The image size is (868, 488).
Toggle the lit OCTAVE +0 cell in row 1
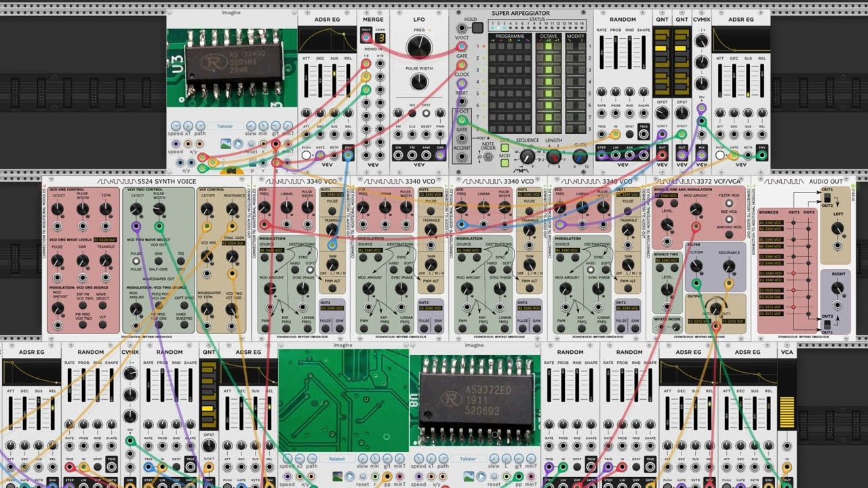tap(549, 46)
